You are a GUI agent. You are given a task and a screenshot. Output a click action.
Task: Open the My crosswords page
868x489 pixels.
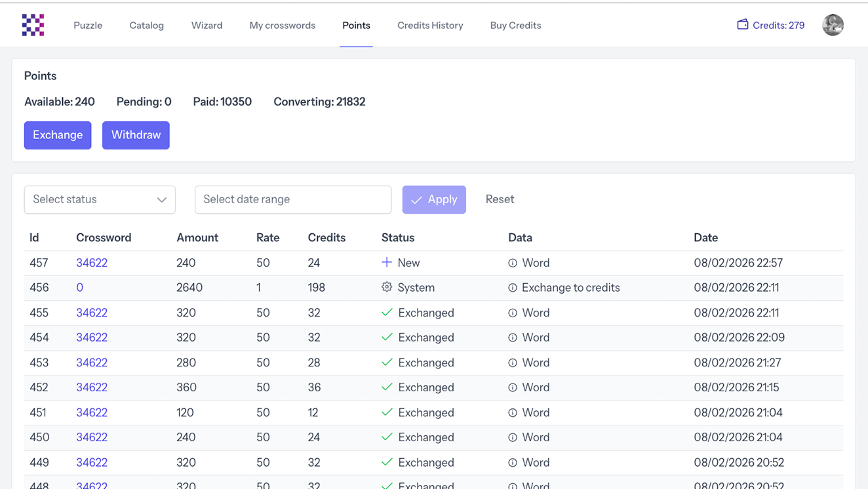pyautogui.click(x=282, y=26)
